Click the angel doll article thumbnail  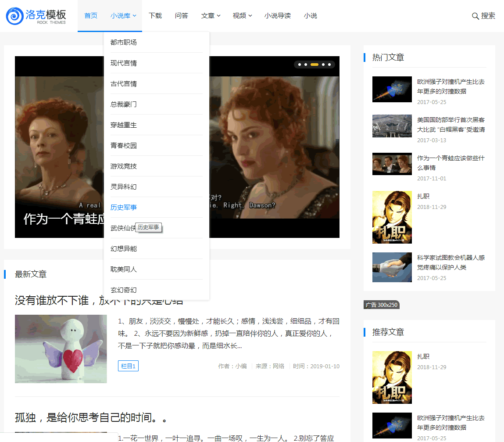(61, 349)
